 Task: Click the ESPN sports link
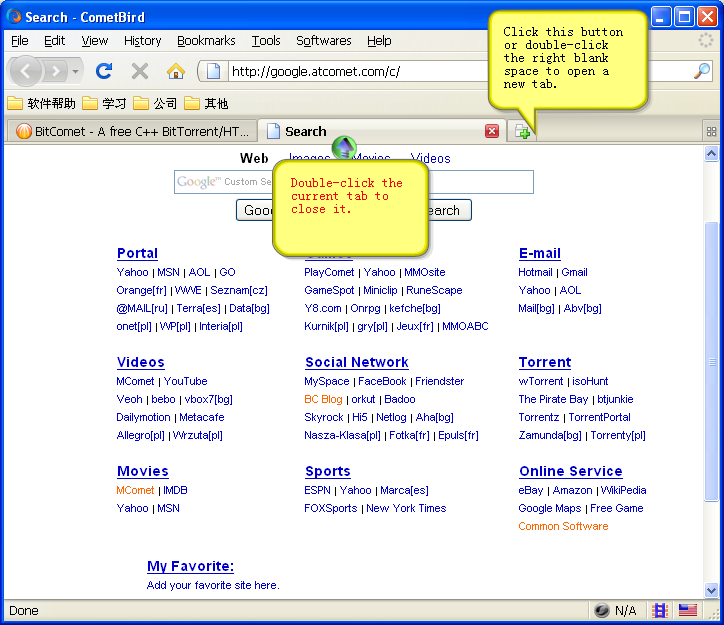pos(317,490)
